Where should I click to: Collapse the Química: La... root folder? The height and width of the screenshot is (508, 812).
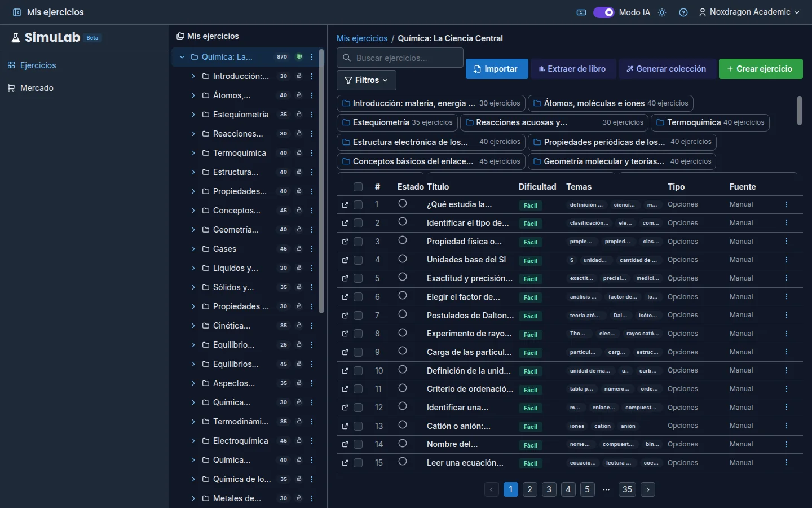click(182, 57)
